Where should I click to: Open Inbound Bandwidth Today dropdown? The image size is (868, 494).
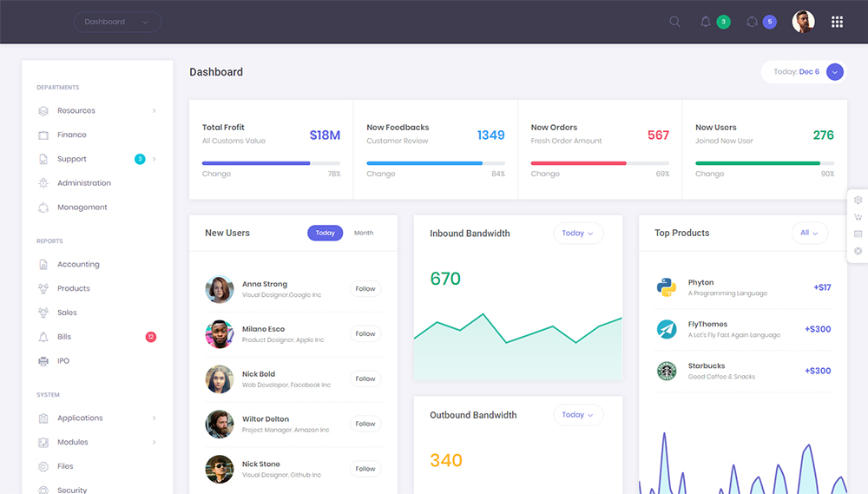point(577,233)
